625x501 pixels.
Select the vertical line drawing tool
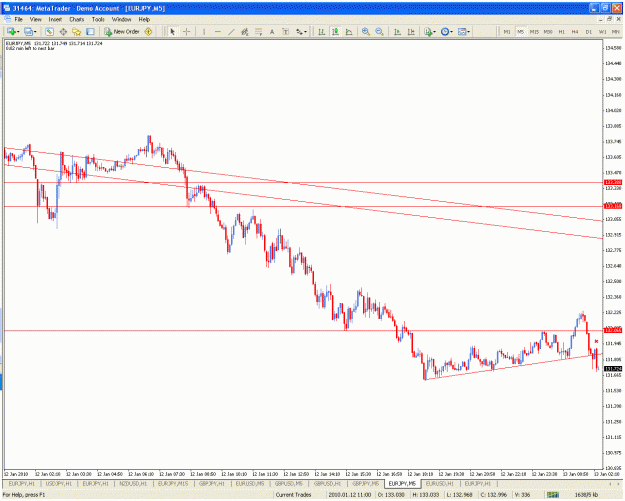tap(204, 31)
